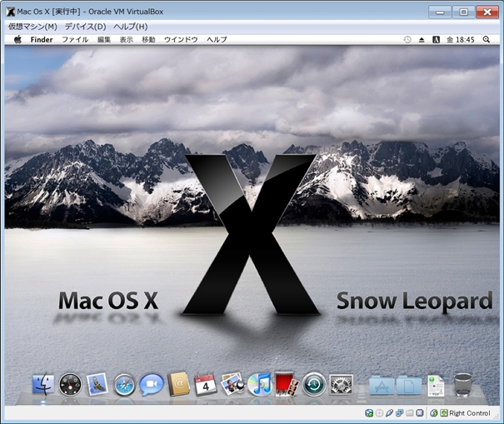Click the VirtualBox title bar icon
Screen dimensions: 504x424
[x=11, y=12]
